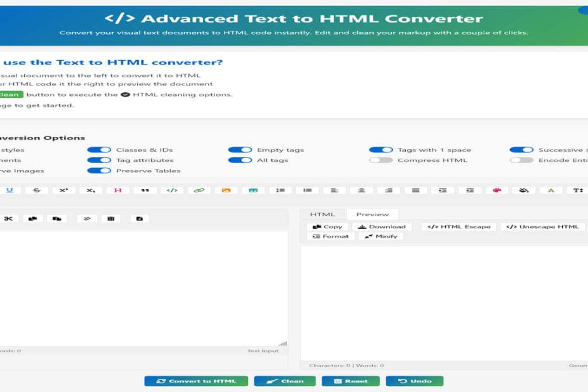The width and height of the screenshot is (588, 392).
Task: Insert a hyperlink with the link icon
Action: [199, 190]
